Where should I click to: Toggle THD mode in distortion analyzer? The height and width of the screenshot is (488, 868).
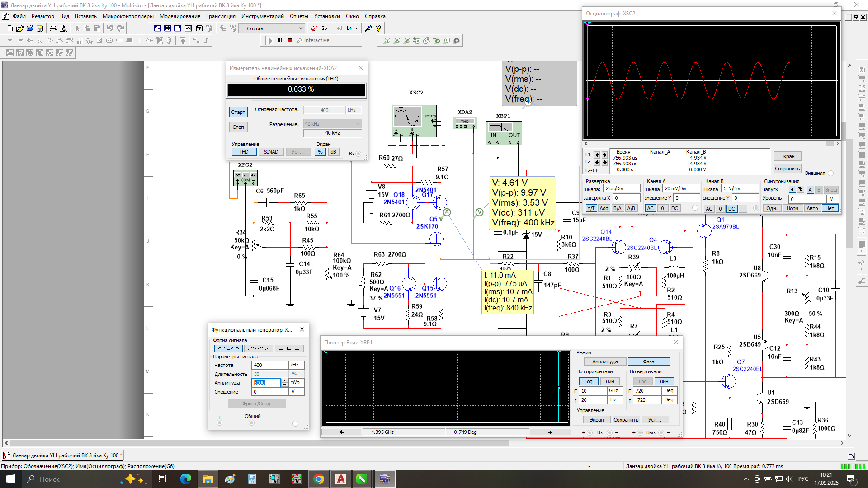point(244,152)
